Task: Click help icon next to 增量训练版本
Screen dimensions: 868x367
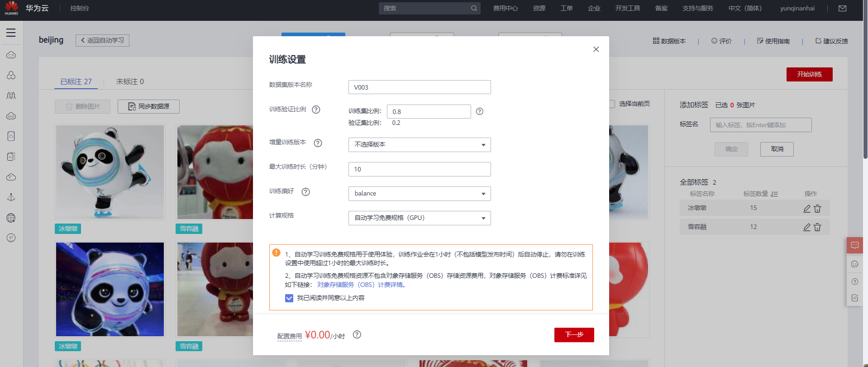Action: point(318,143)
